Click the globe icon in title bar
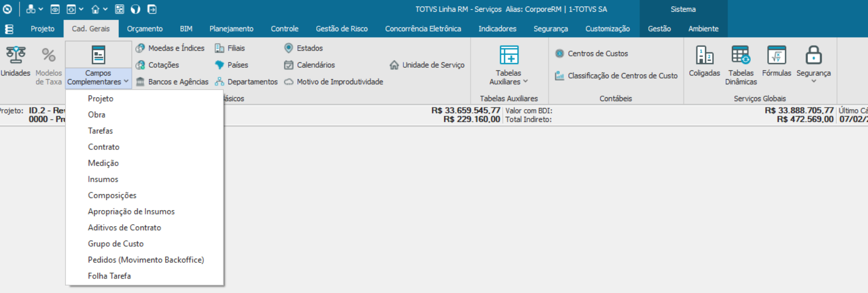This screenshot has width=868, height=293. 136,9
